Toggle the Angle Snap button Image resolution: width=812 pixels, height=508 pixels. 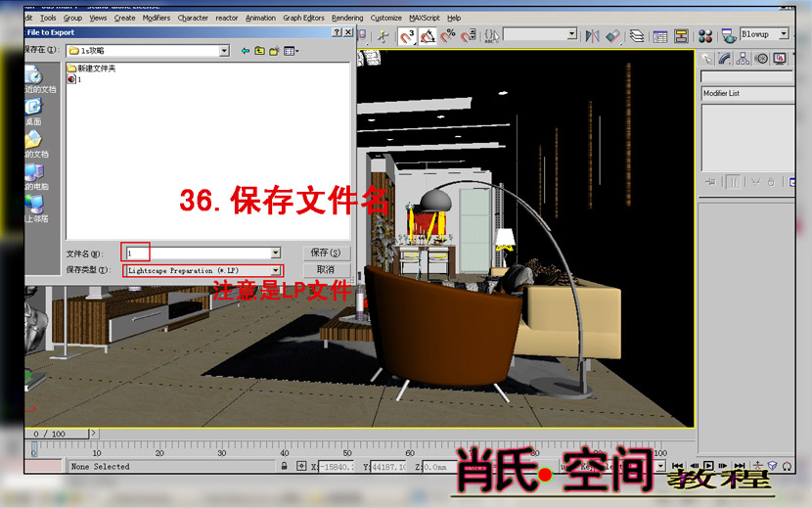point(428,37)
